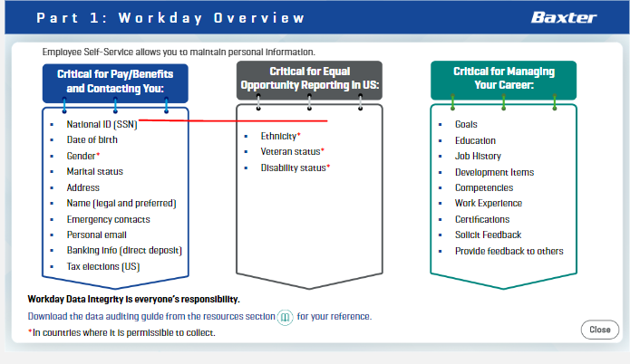Click the Work Experience item

coord(489,203)
